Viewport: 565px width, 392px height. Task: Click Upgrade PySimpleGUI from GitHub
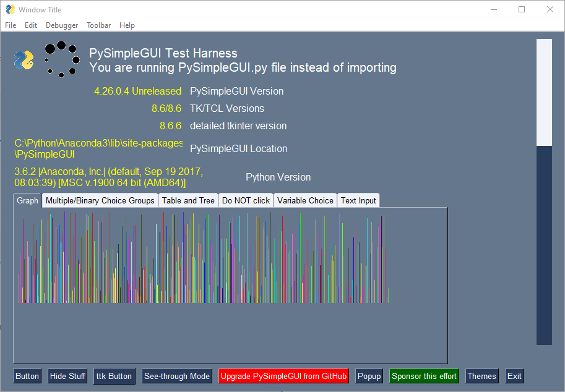(x=283, y=376)
